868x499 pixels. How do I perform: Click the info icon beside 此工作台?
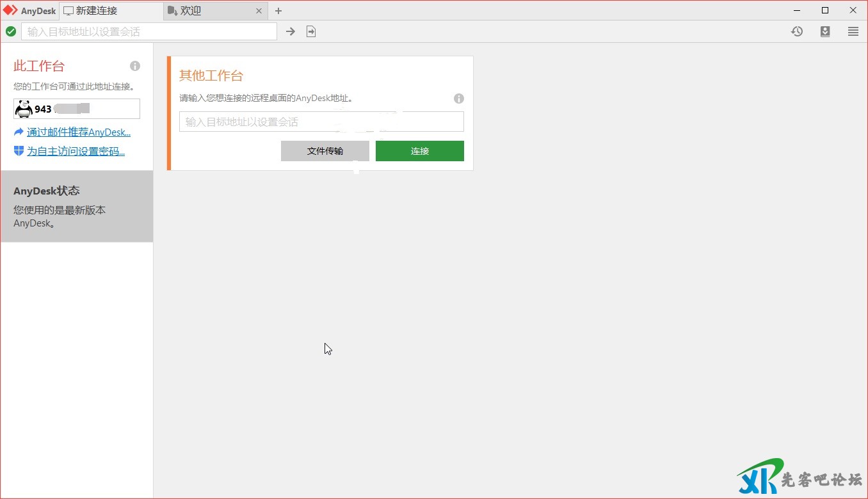pyautogui.click(x=135, y=66)
